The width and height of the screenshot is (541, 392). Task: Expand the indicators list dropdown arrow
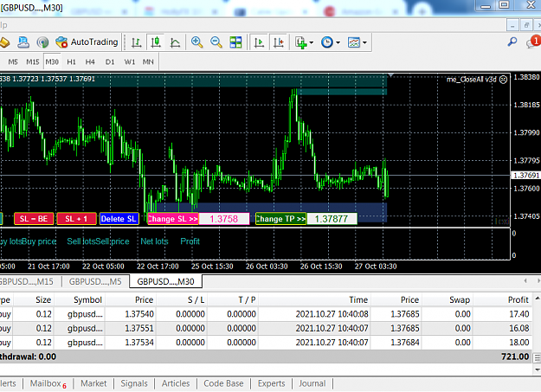pyautogui.click(x=312, y=42)
